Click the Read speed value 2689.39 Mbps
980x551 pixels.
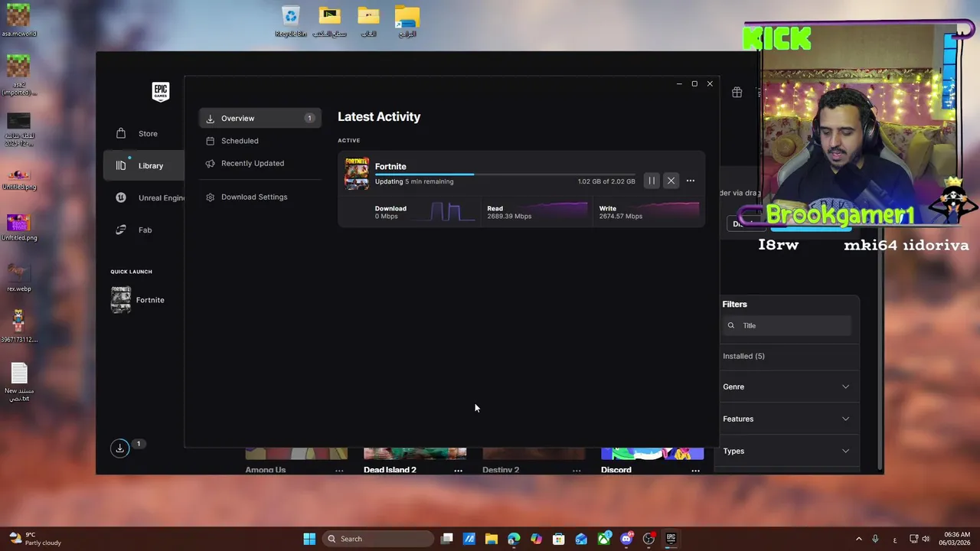click(509, 217)
